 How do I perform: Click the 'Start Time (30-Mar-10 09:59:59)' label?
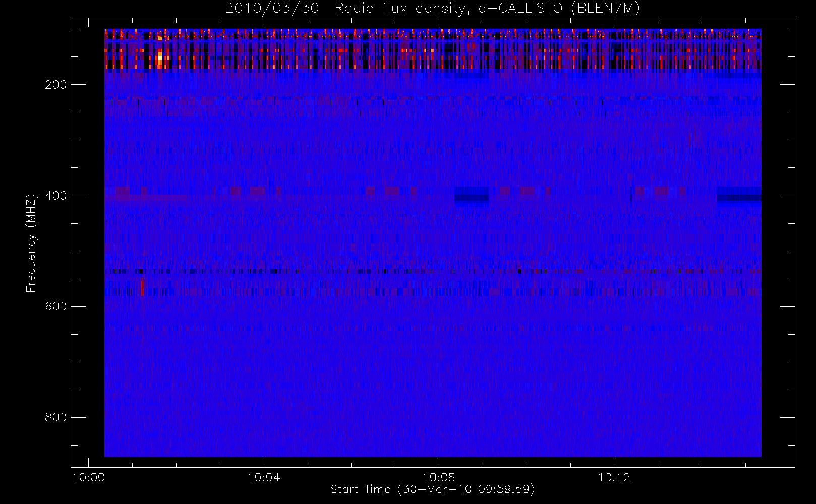pyautogui.click(x=432, y=489)
